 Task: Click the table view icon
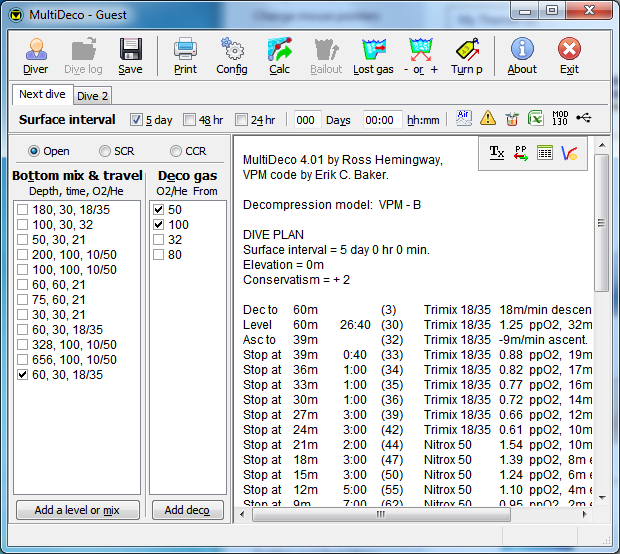(544, 153)
